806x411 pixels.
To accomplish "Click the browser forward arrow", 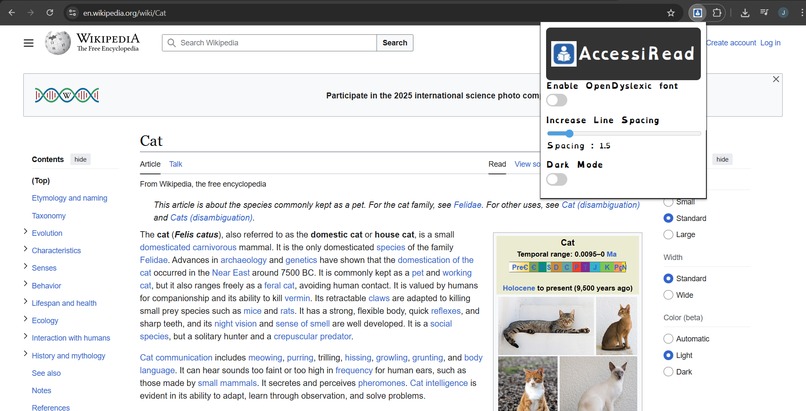I will tap(31, 13).
